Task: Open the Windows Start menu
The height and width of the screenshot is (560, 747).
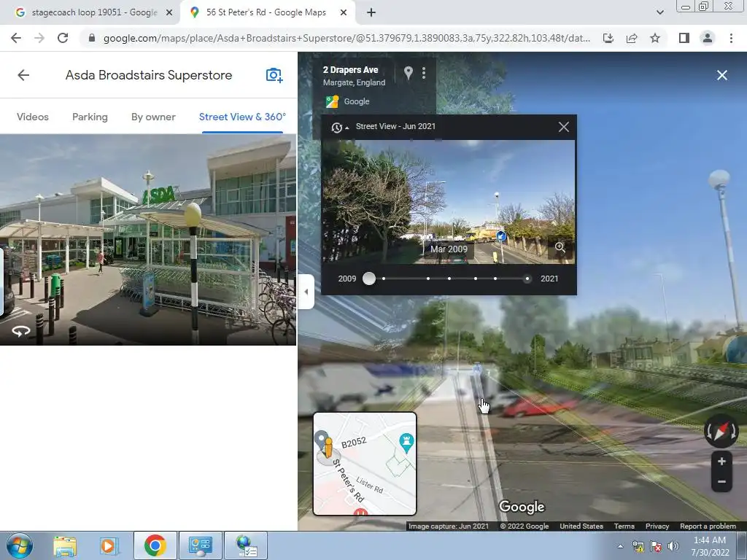Action: 18,545
